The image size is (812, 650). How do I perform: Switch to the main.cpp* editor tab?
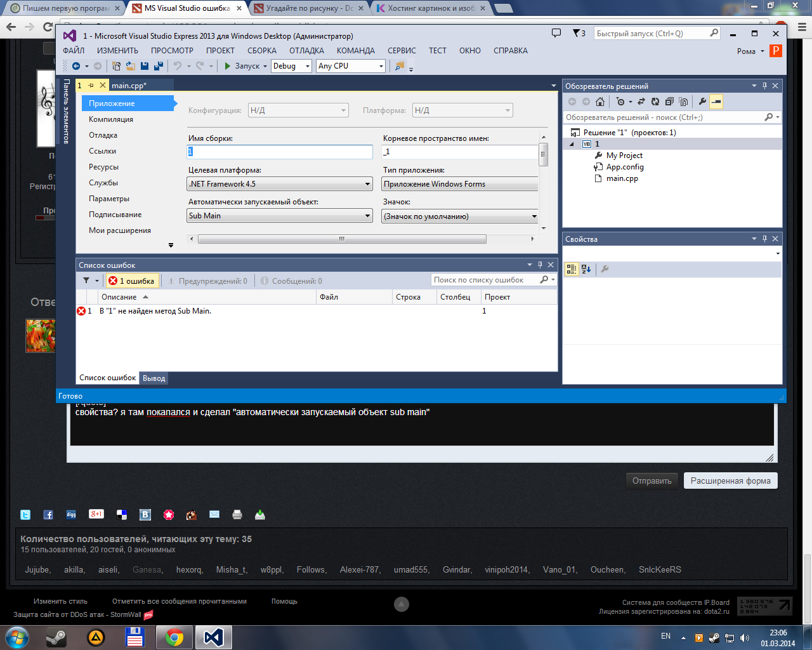pos(129,85)
